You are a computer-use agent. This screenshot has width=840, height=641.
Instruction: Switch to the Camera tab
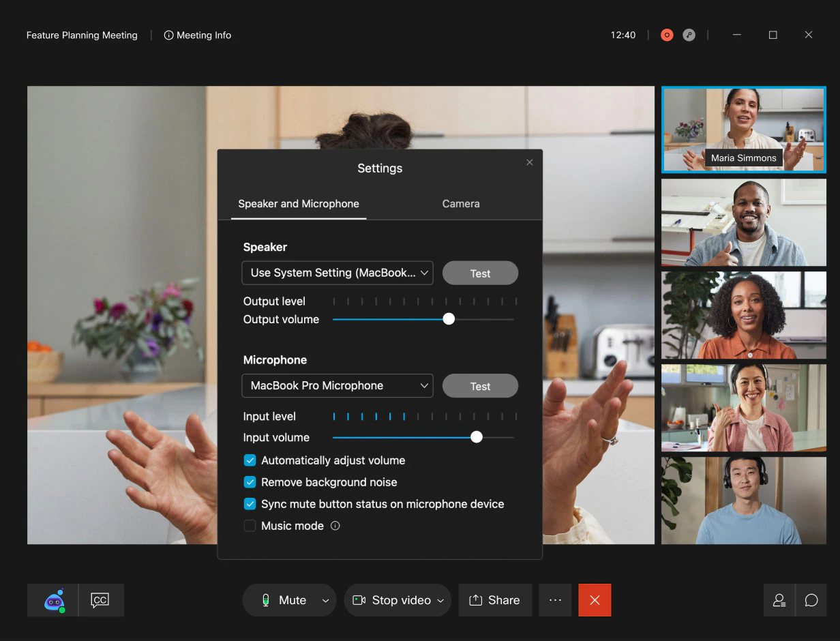(460, 204)
